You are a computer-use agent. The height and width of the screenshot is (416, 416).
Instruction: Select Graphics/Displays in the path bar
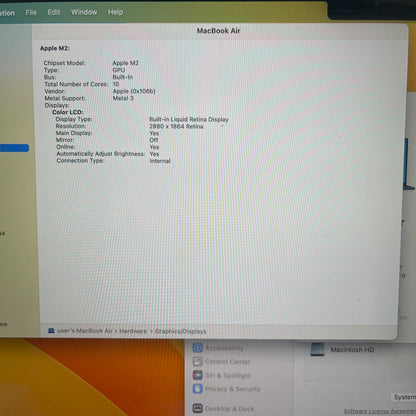tap(180, 331)
